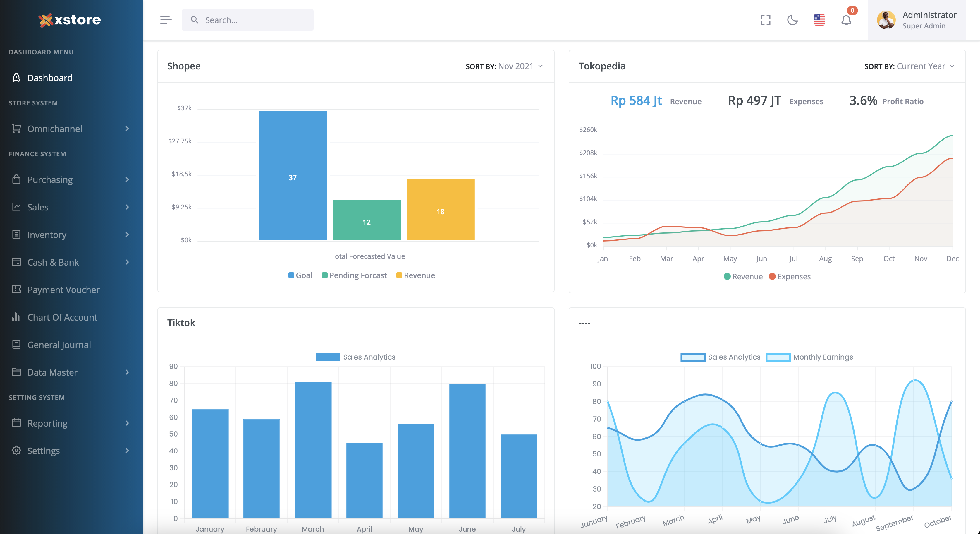Open the Inventory menu item

click(x=71, y=235)
